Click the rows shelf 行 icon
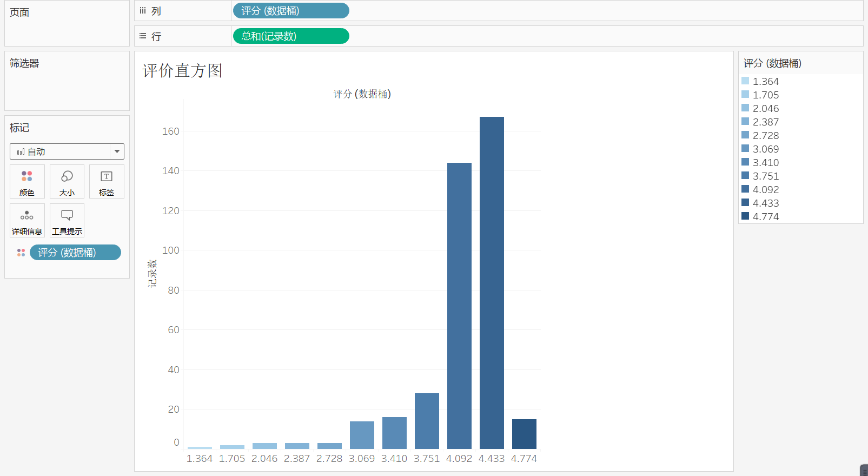This screenshot has height=476, width=868. (143, 36)
